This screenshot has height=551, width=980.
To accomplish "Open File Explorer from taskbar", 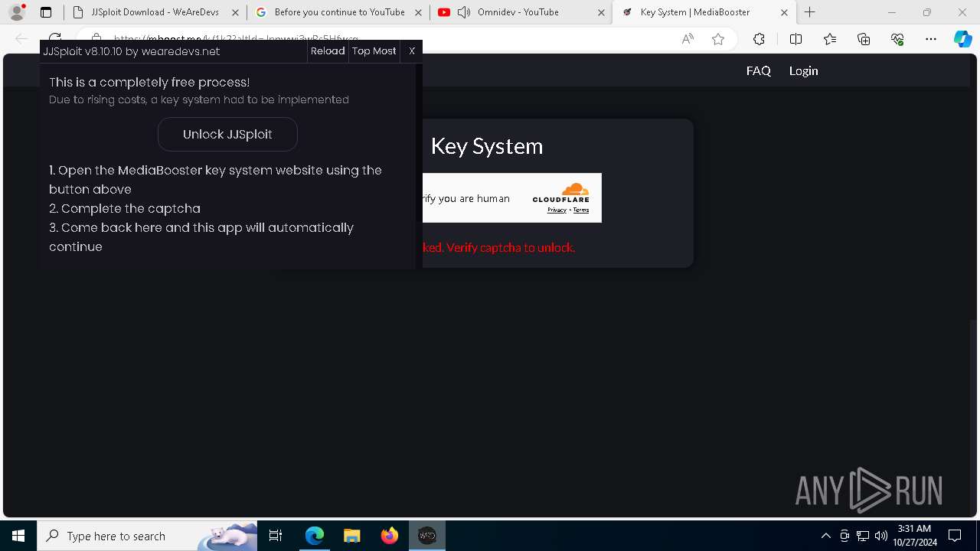I will [352, 536].
